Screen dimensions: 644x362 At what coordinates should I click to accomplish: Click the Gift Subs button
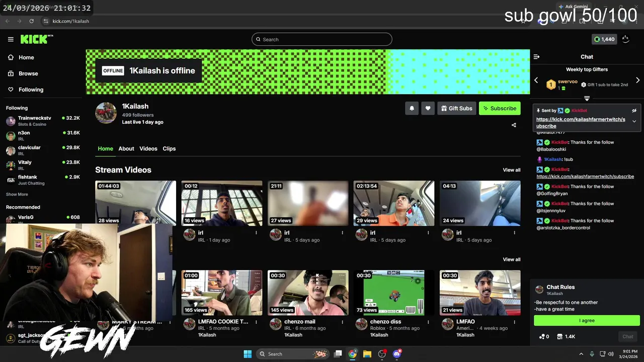pyautogui.click(x=457, y=108)
